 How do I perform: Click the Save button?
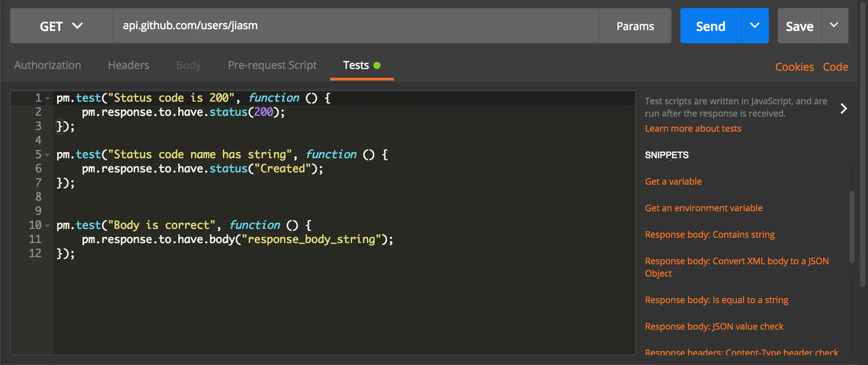click(x=799, y=26)
